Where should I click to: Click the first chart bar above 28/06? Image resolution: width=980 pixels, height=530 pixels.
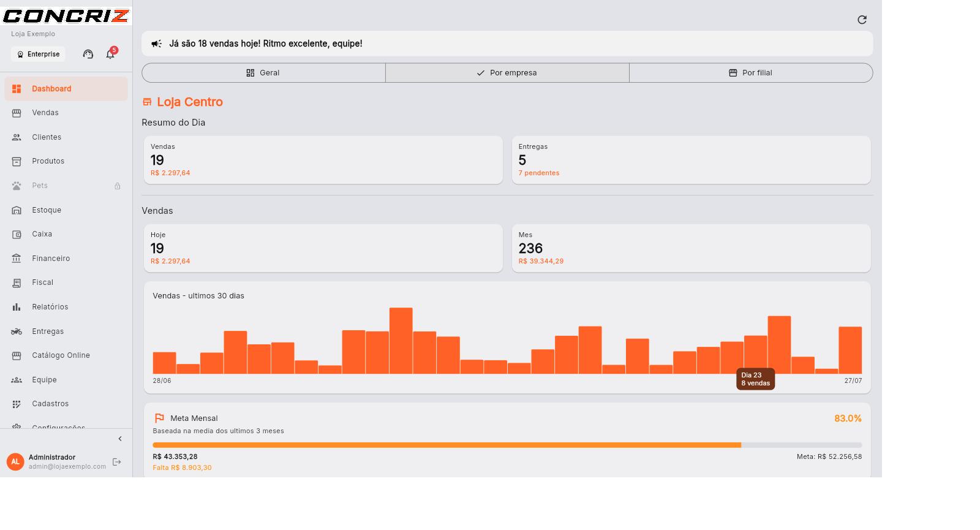(164, 363)
